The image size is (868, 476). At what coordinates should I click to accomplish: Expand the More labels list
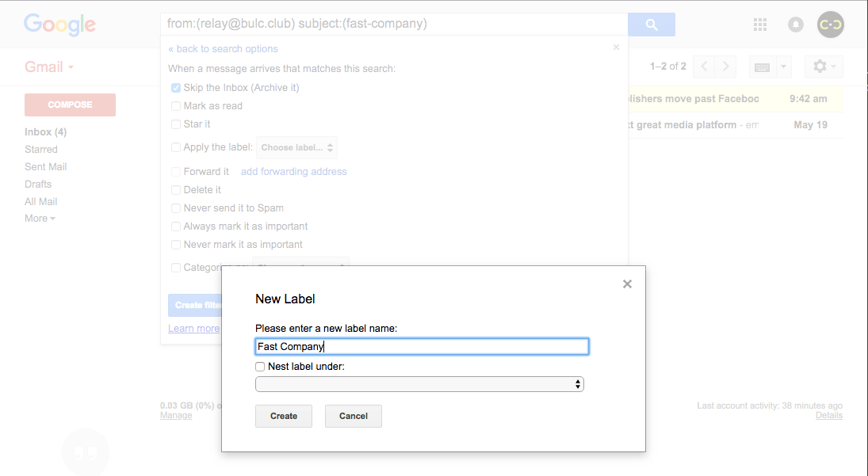click(40, 219)
